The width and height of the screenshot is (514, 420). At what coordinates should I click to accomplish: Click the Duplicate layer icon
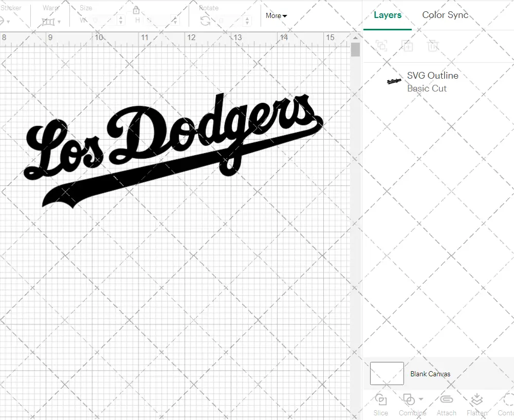[407, 46]
